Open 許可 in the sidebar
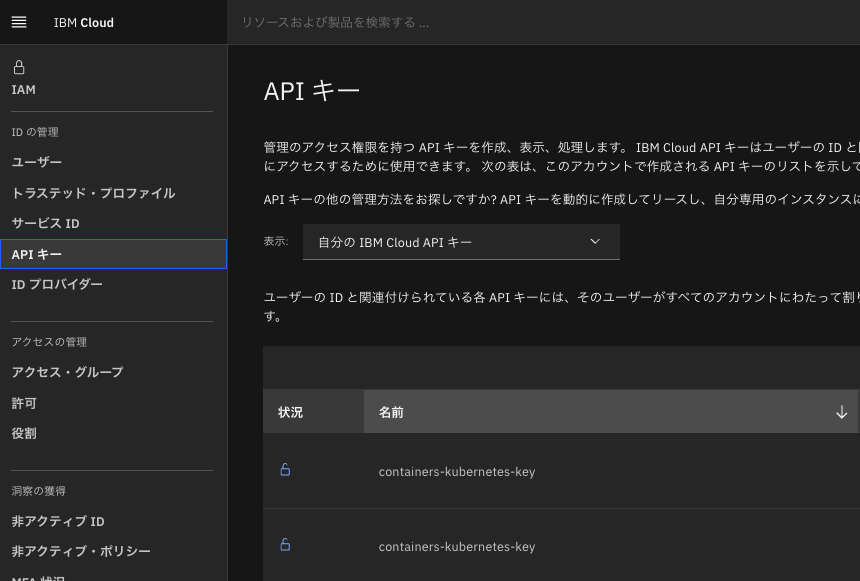Screen dimensions: 860x581 [24, 403]
